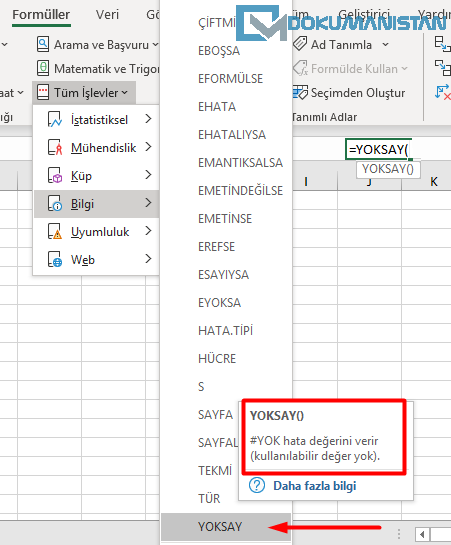Click the Web globe icon

click(x=55, y=260)
